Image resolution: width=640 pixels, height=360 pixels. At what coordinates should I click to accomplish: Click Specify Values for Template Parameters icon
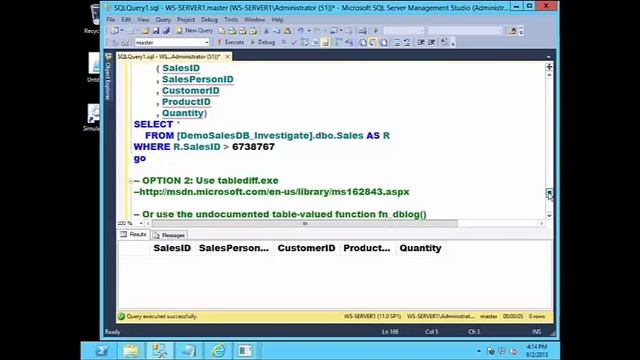click(x=444, y=42)
